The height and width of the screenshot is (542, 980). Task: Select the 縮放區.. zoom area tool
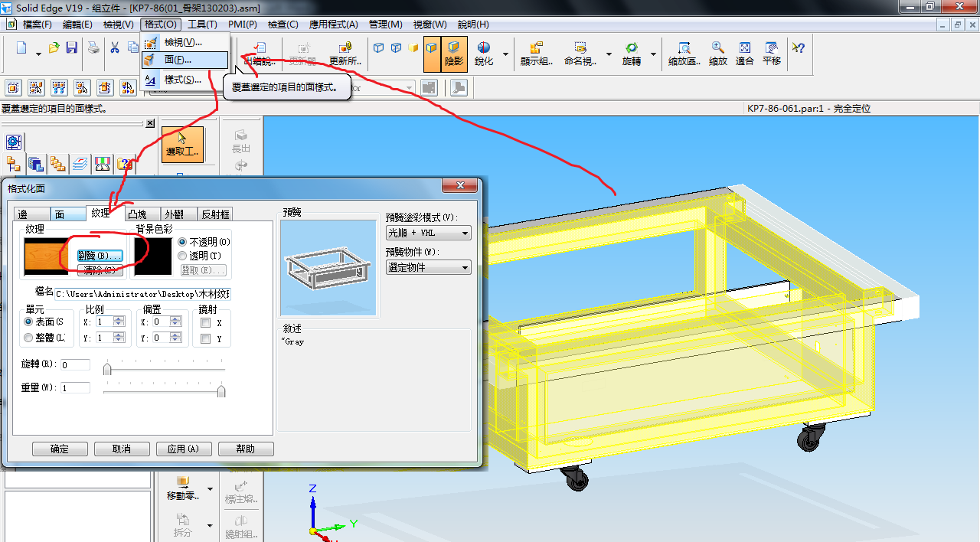click(x=684, y=54)
